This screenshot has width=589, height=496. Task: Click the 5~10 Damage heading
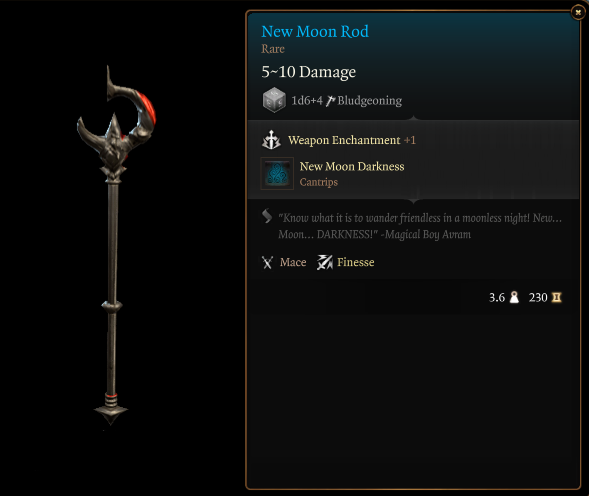coord(309,72)
